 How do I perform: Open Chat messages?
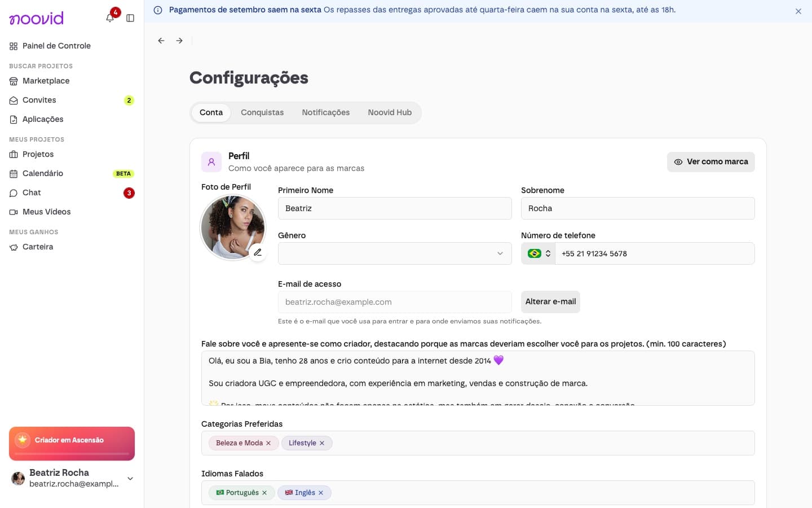point(72,192)
